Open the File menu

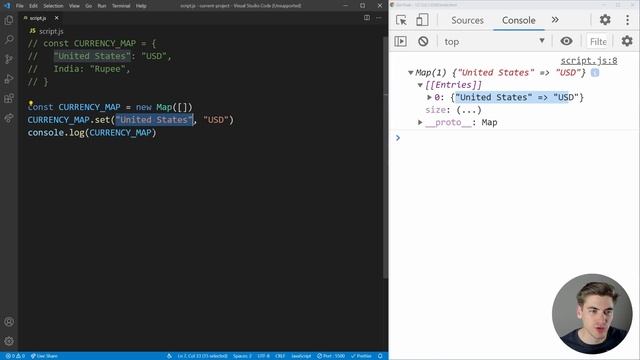pos(20,6)
